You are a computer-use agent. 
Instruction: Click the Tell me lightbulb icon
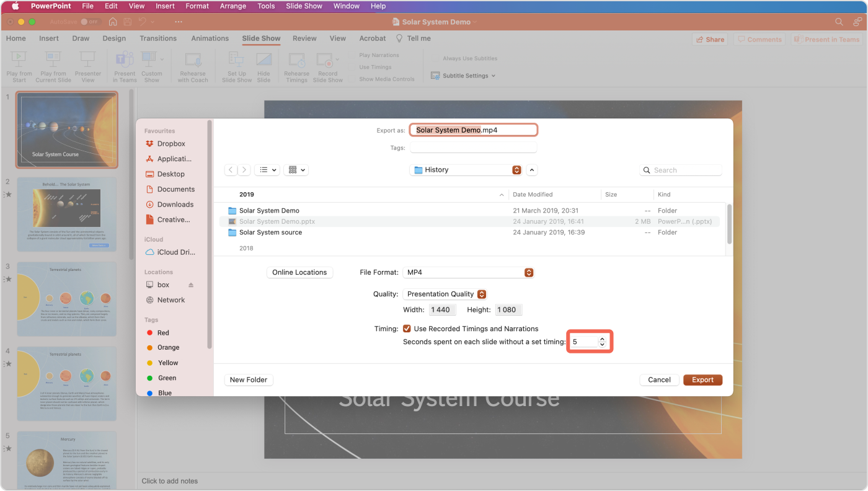pos(399,38)
